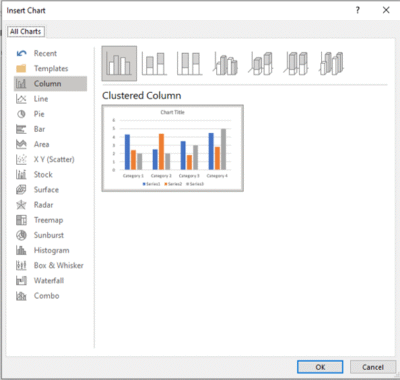Close the Insert Chart dialog
Image resolution: width=400 pixels, height=380 pixels.
386,10
